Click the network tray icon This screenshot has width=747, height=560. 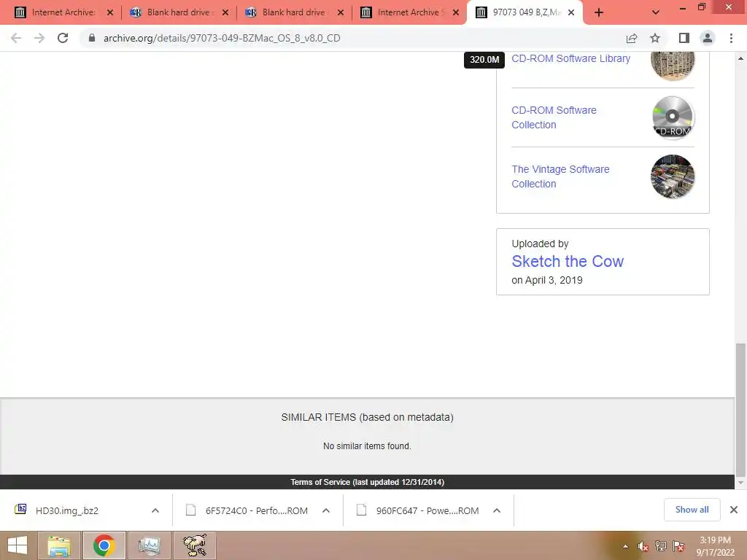pos(661,546)
